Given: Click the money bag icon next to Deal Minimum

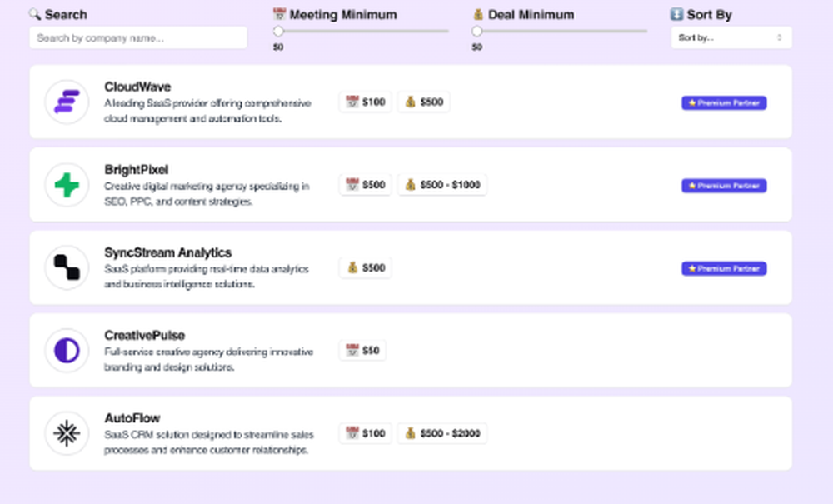Looking at the screenshot, I should (477, 13).
